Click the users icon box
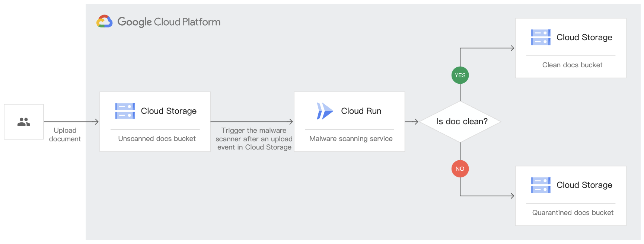 (24, 122)
